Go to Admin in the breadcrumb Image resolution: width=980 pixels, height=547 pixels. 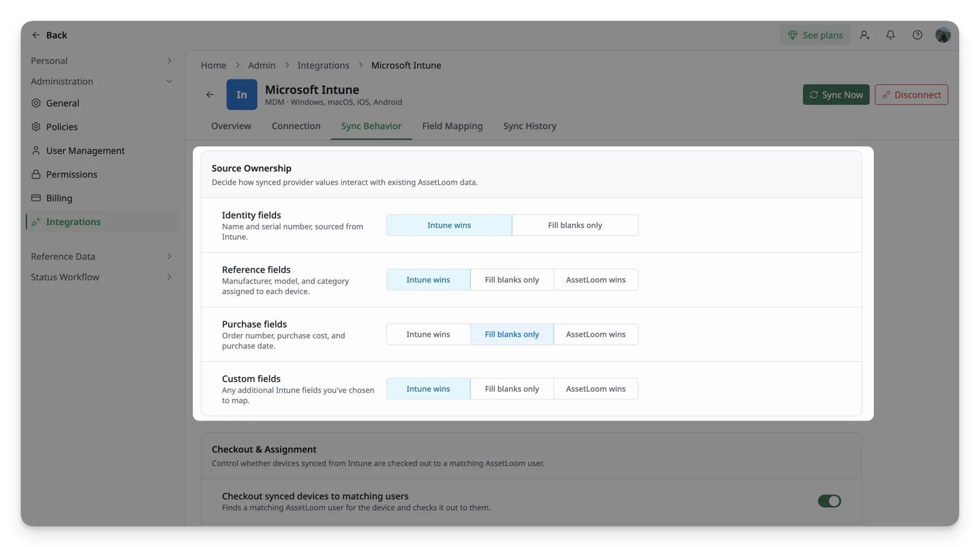[x=262, y=65]
